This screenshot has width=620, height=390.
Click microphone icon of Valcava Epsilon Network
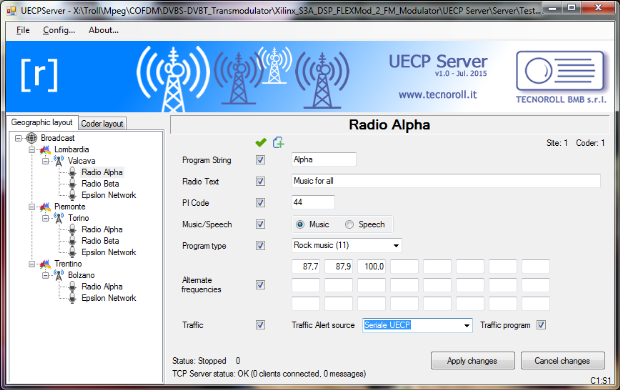(72, 195)
